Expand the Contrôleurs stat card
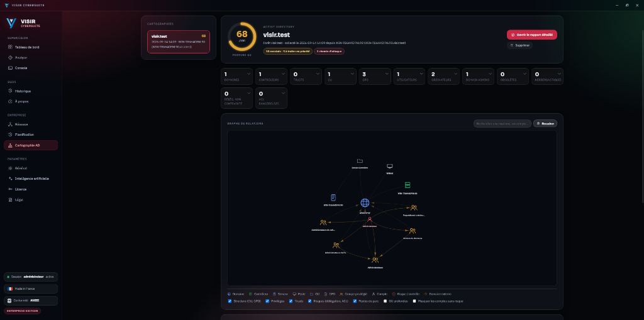 (271, 77)
